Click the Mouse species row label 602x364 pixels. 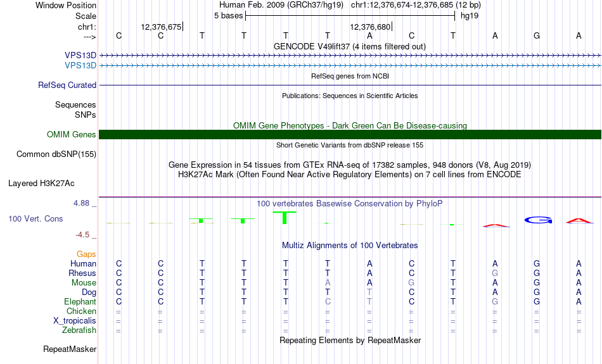pos(84,283)
